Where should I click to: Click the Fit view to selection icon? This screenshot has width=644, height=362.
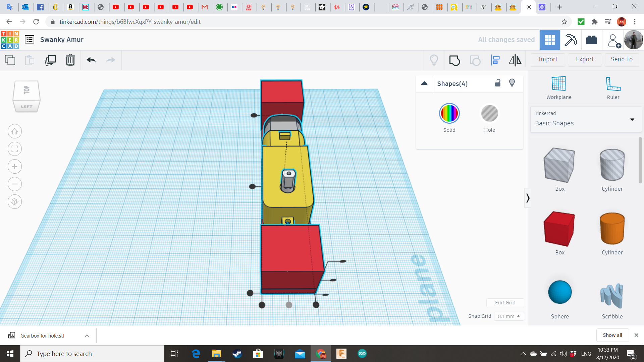tap(15, 149)
